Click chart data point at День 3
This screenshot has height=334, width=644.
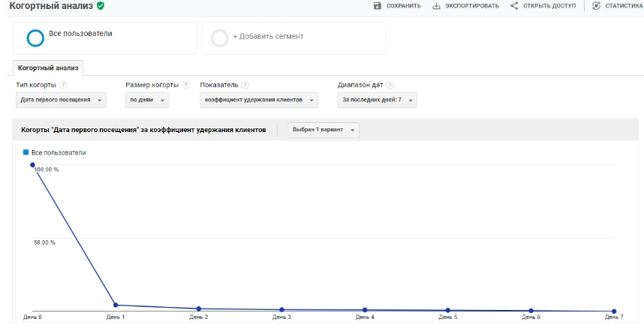pyautogui.click(x=281, y=309)
